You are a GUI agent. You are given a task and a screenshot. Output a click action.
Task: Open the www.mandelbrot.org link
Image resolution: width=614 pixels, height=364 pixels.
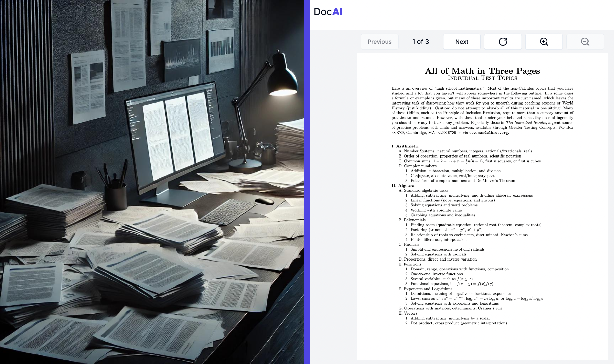point(489,133)
